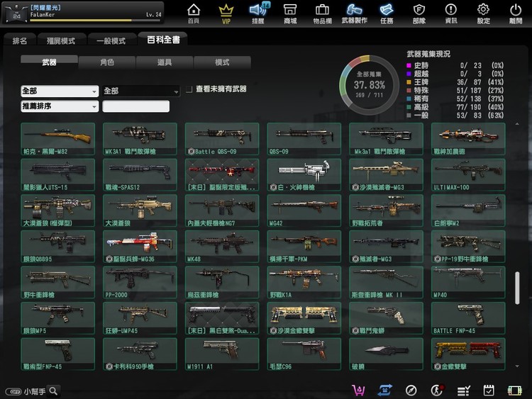Open the MG42 weapon card
This screenshot has height=399, width=532.
pos(304,210)
